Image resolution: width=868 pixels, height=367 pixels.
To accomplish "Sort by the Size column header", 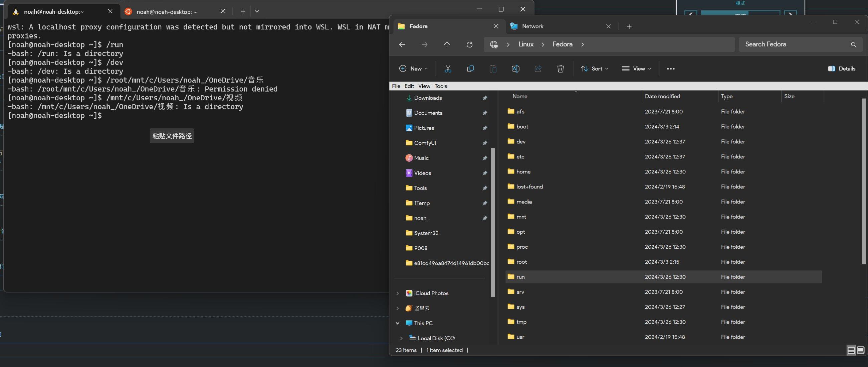I will pyautogui.click(x=803, y=97).
